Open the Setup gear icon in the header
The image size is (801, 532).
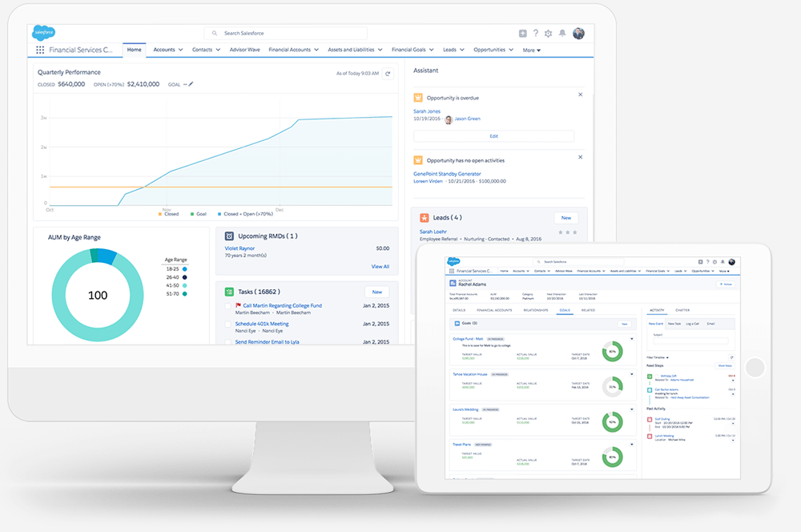[549, 34]
